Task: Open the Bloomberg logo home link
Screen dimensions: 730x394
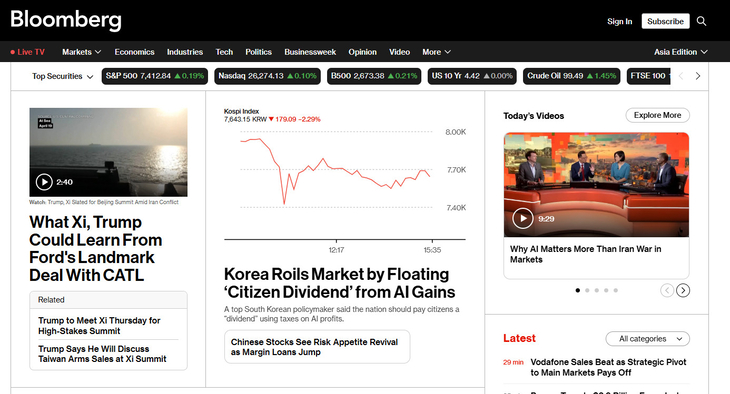Action: pyautogui.click(x=66, y=20)
